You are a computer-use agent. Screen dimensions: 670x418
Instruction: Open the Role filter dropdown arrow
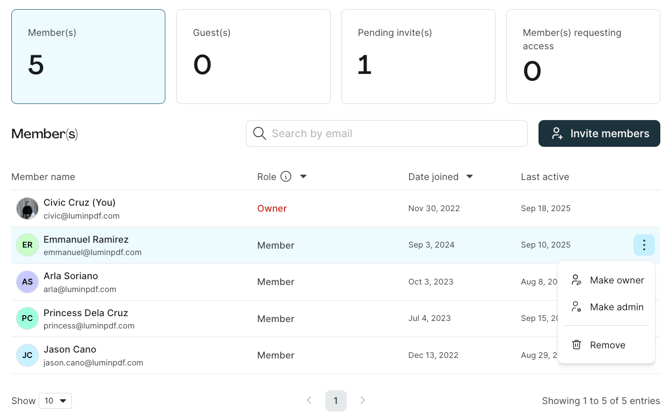tap(304, 177)
